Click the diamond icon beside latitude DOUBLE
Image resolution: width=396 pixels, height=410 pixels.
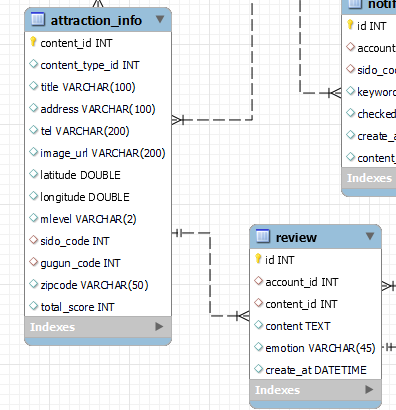[x=33, y=174]
